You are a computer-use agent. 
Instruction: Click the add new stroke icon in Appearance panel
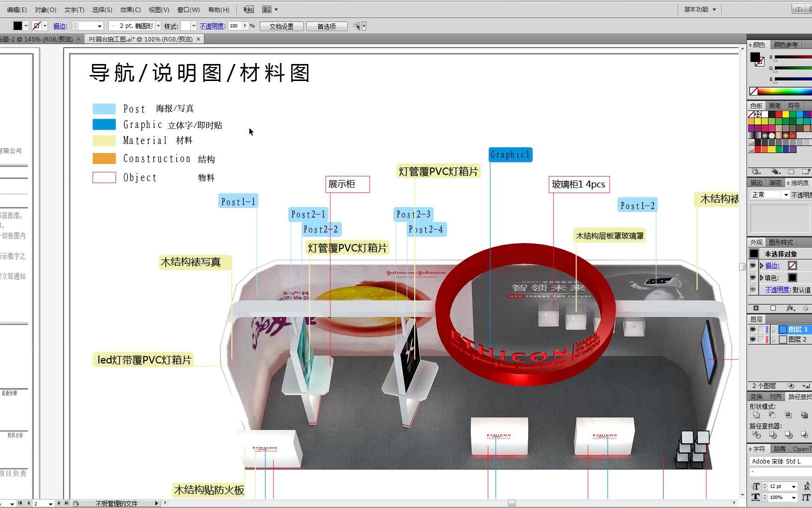click(756, 308)
